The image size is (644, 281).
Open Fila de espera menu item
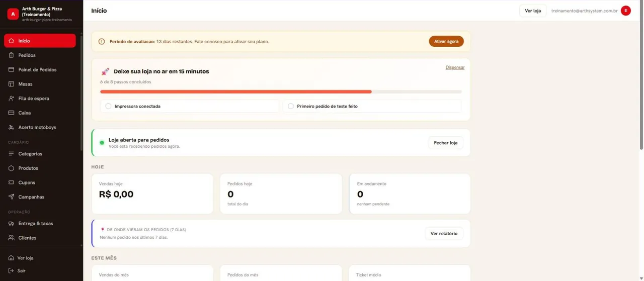40,99
